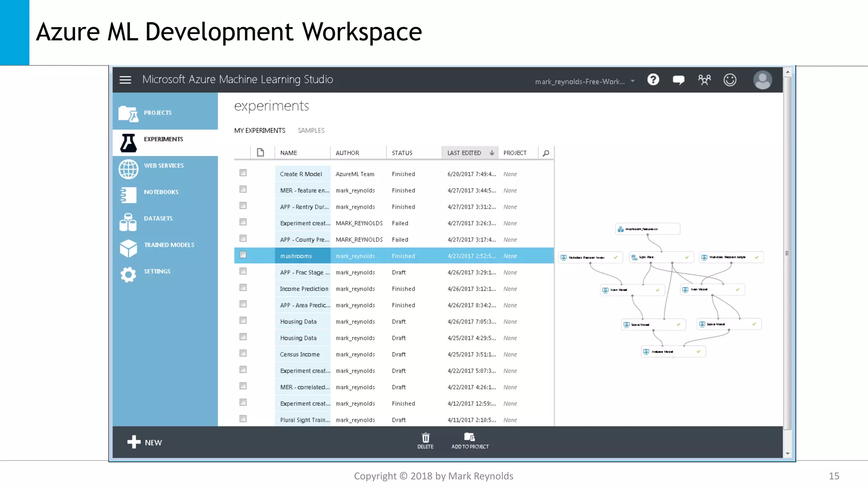Click the search magnifier in table header
The image size is (868, 488).
546,153
